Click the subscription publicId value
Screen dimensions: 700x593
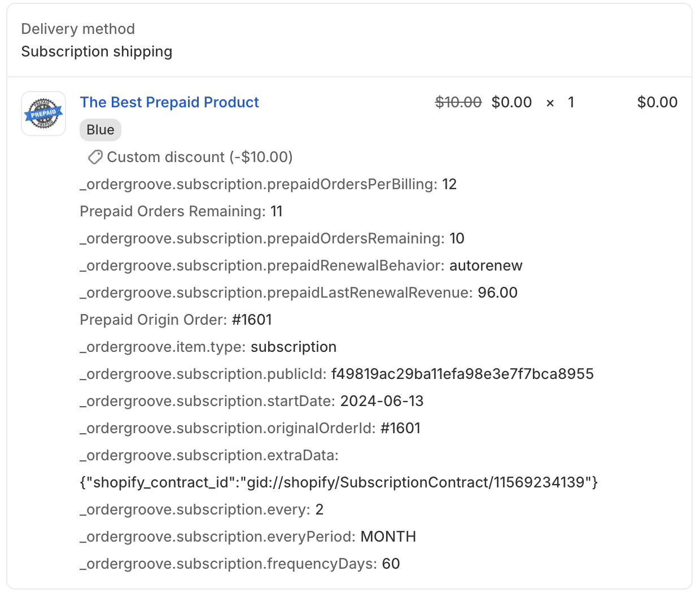click(462, 374)
